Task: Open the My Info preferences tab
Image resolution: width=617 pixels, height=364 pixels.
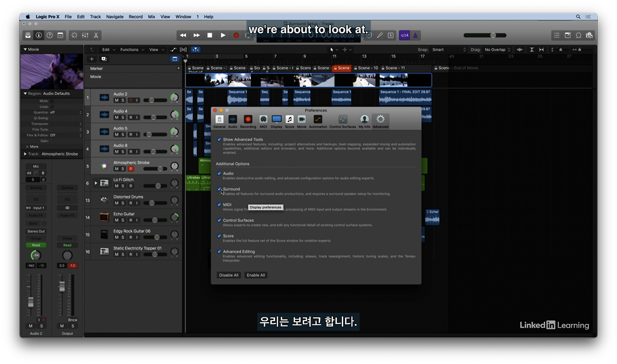Action: point(364,121)
